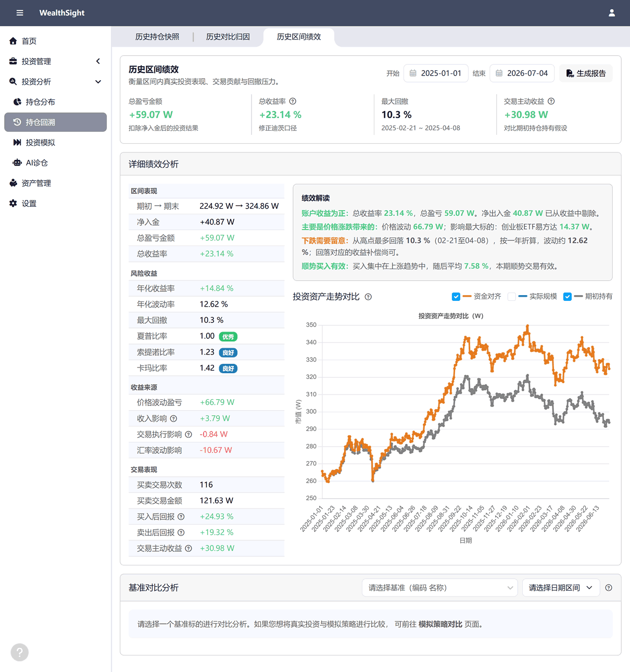
Task: Click the gear icon for 设置
Action: [x=13, y=204]
